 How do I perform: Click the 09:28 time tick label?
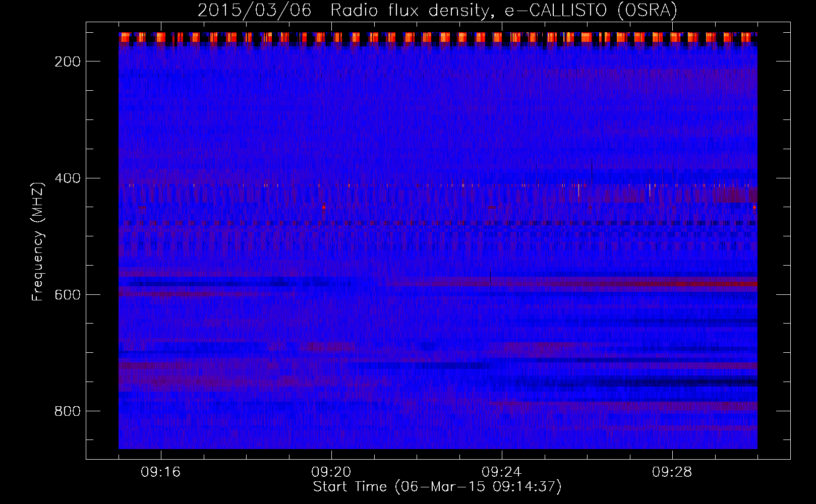pyautogui.click(x=672, y=472)
